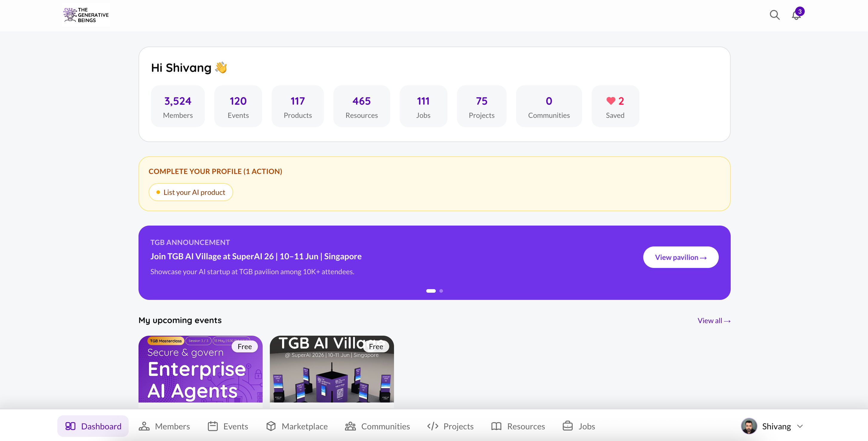Open the search magnifier icon
868x441 pixels.
click(774, 15)
